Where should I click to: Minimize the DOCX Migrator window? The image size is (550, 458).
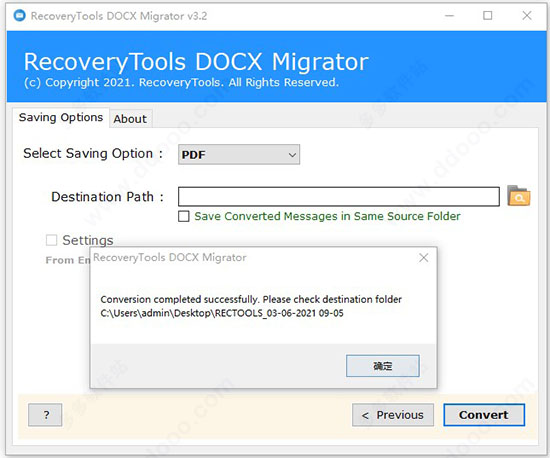point(449,16)
